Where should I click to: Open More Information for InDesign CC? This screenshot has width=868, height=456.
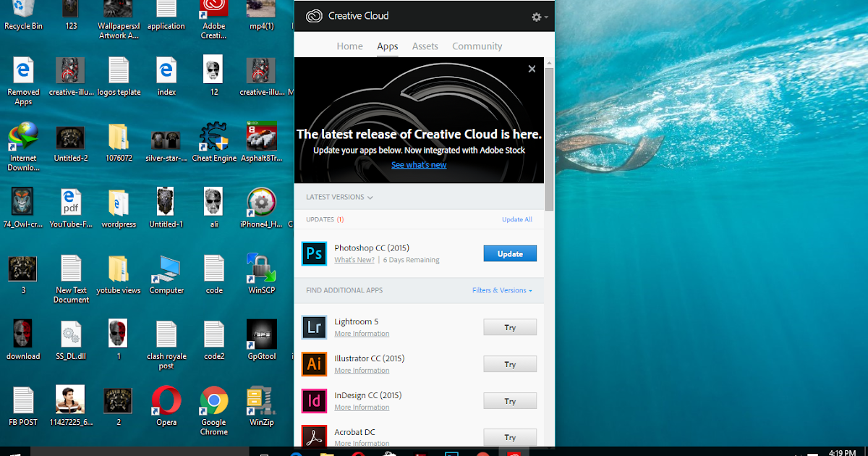(x=362, y=408)
